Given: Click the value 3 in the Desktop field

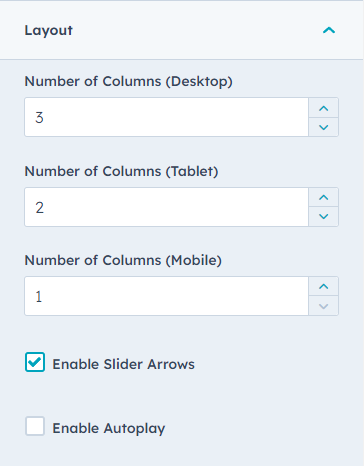Looking at the screenshot, I should pos(39,118).
